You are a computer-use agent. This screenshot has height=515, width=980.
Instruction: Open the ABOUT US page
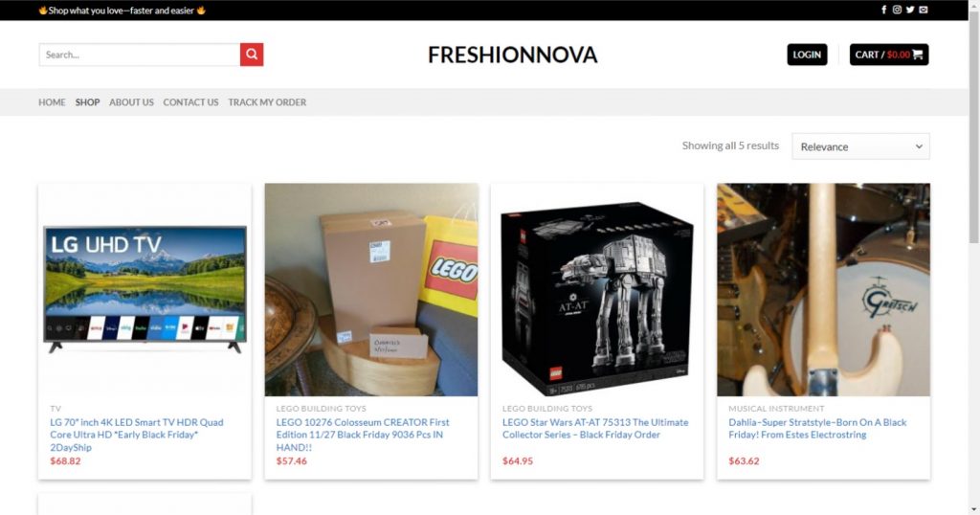point(131,102)
